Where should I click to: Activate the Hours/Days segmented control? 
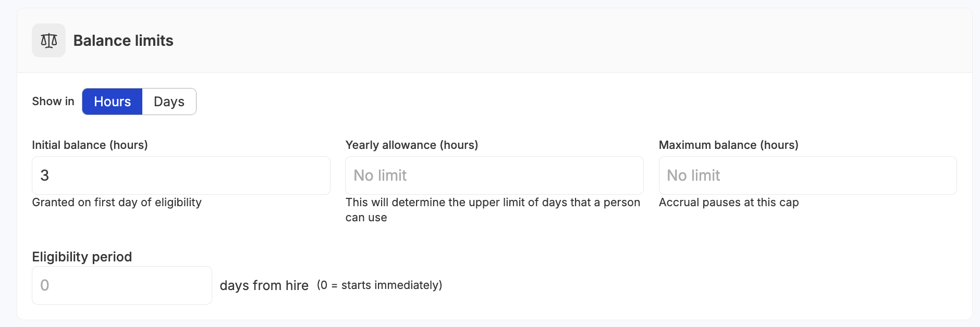point(139,102)
